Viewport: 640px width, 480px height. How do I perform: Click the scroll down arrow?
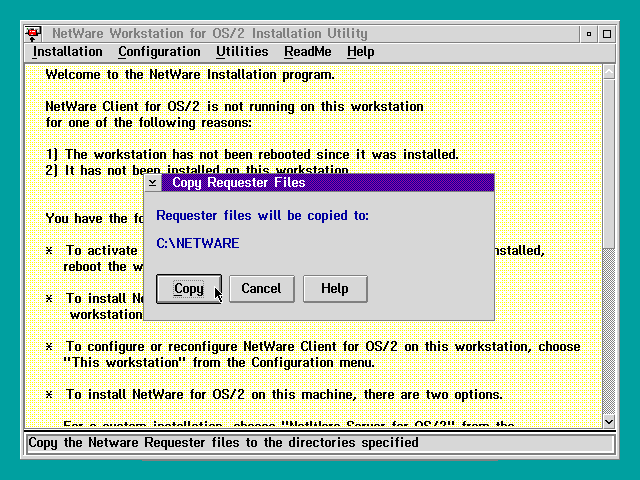609,421
